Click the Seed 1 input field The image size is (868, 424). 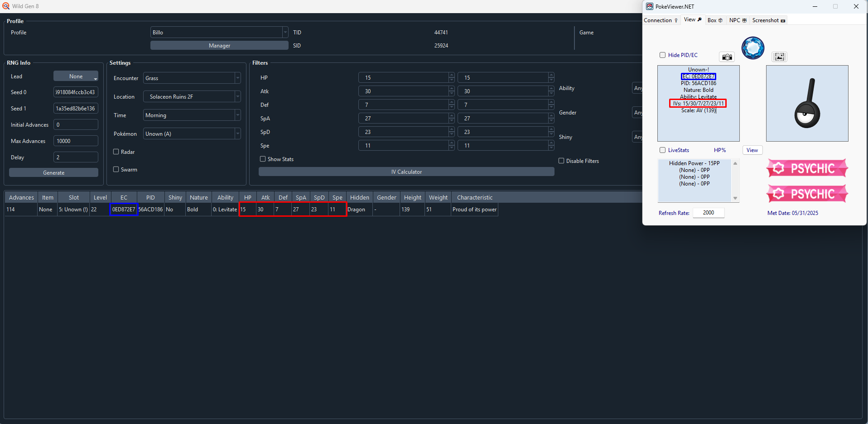coord(76,108)
